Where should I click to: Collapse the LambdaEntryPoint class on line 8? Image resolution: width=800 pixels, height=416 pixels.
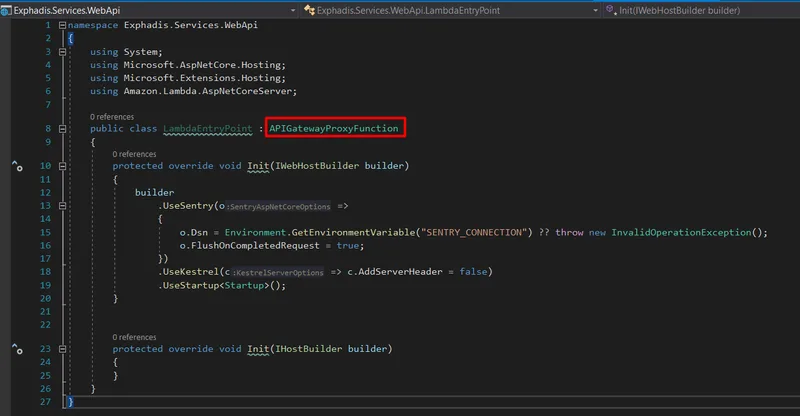(62, 129)
